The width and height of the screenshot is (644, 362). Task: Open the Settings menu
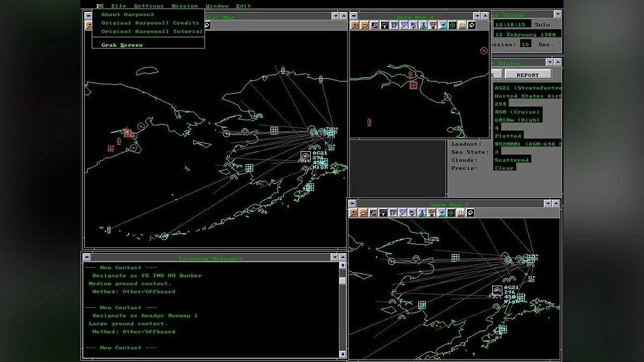pyautogui.click(x=149, y=6)
